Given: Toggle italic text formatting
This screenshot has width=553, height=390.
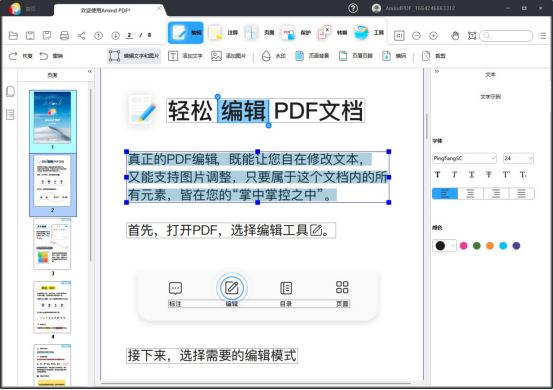Looking at the screenshot, I should pos(455,175).
